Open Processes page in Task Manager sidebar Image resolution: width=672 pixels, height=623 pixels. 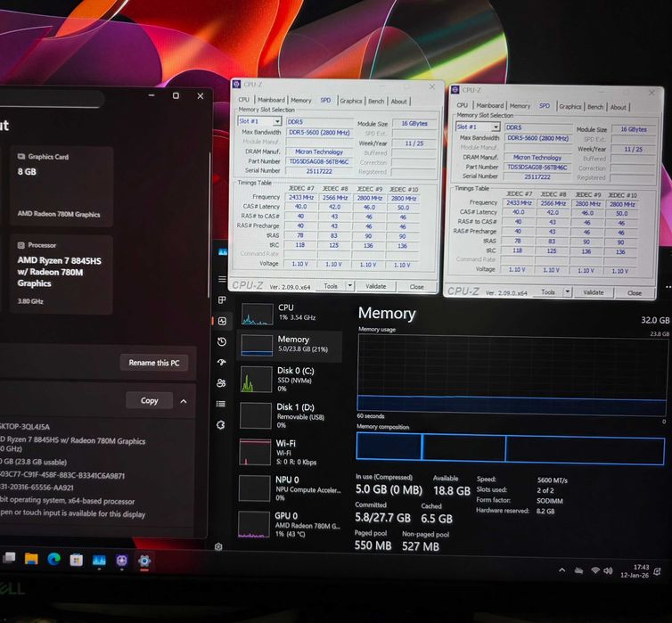pos(222,300)
